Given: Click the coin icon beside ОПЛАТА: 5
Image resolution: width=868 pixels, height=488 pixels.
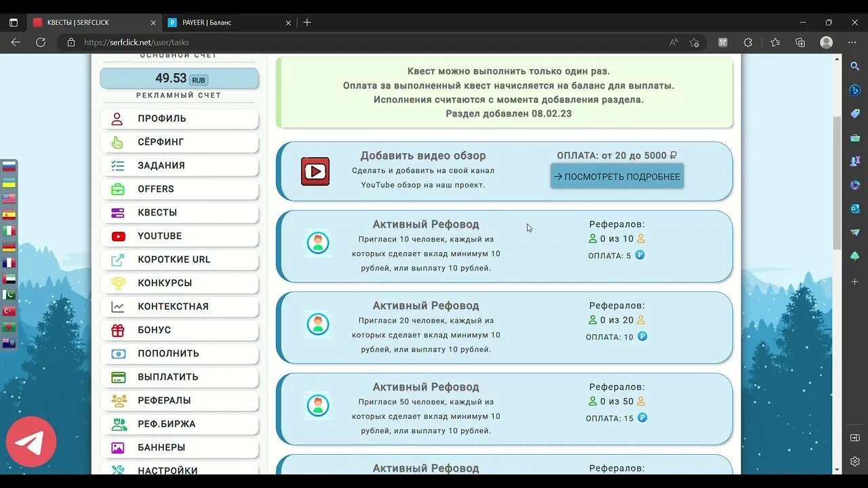Looking at the screenshot, I should tap(639, 256).
